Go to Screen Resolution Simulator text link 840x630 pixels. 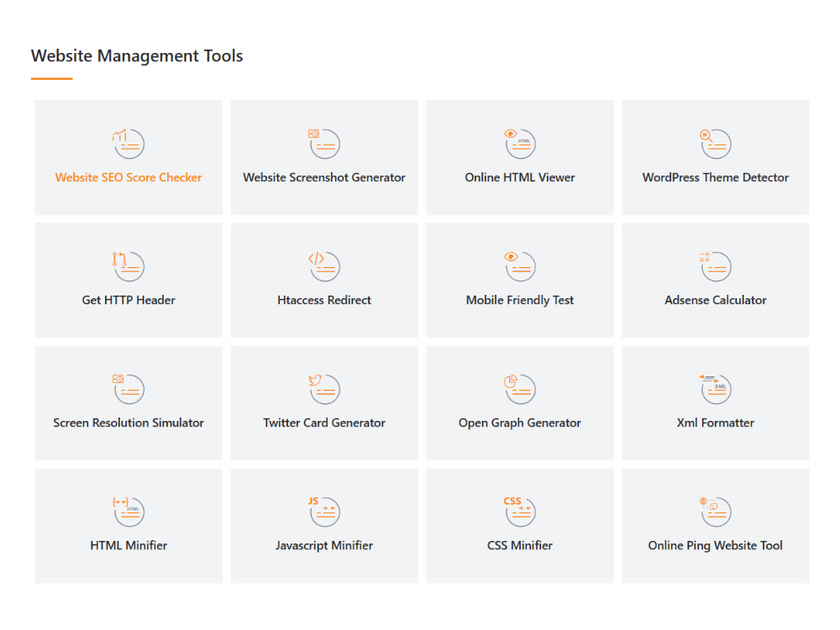click(129, 423)
